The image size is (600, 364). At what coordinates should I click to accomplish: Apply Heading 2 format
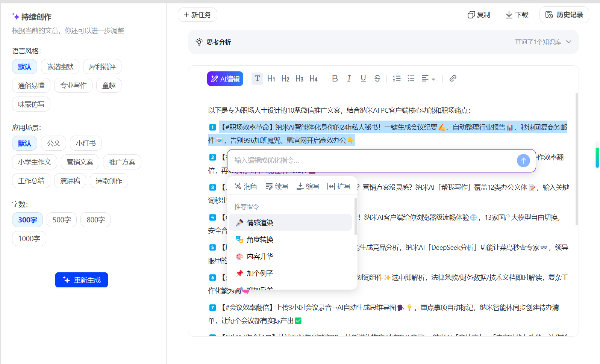pyautogui.click(x=285, y=79)
